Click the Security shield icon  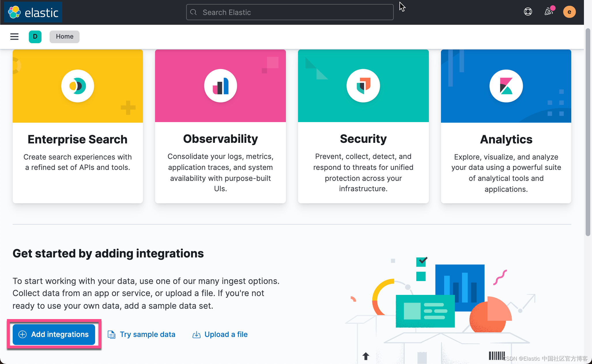pyautogui.click(x=363, y=86)
